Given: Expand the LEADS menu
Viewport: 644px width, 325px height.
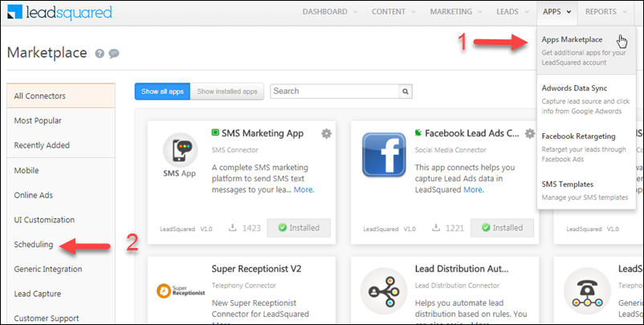Looking at the screenshot, I should point(512,12).
